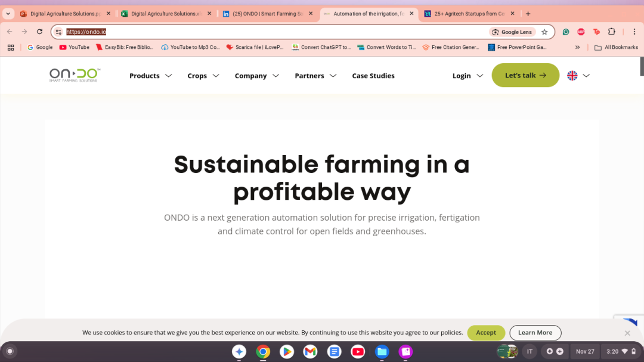The height and width of the screenshot is (362, 644).
Task: Open Scarica file iLovePDF bookmark
Action: (255, 47)
